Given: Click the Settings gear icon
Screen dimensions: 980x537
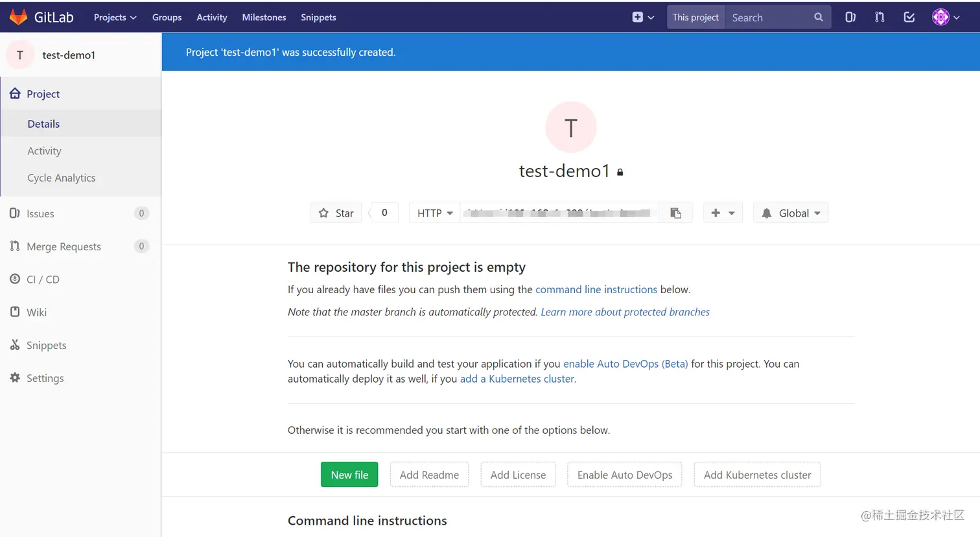Looking at the screenshot, I should (x=15, y=377).
